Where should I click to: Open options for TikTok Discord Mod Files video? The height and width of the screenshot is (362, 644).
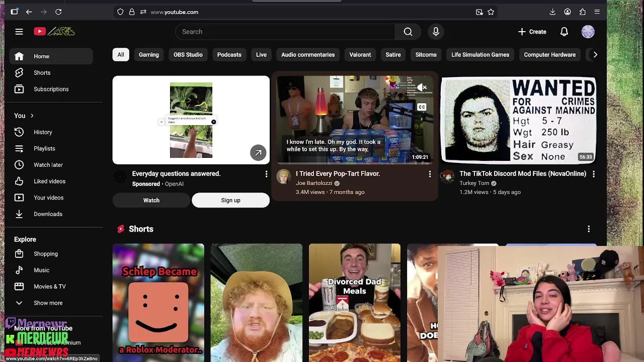click(x=594, y=174)
